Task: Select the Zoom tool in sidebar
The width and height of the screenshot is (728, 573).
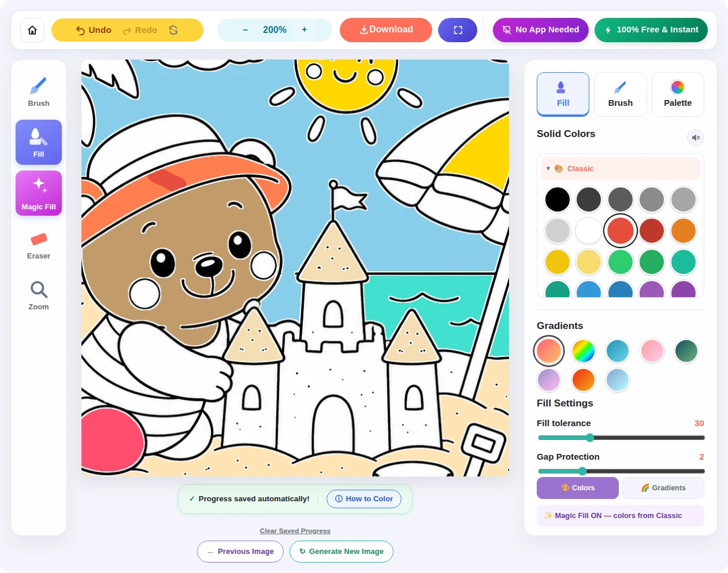Action: coord(39,295)
